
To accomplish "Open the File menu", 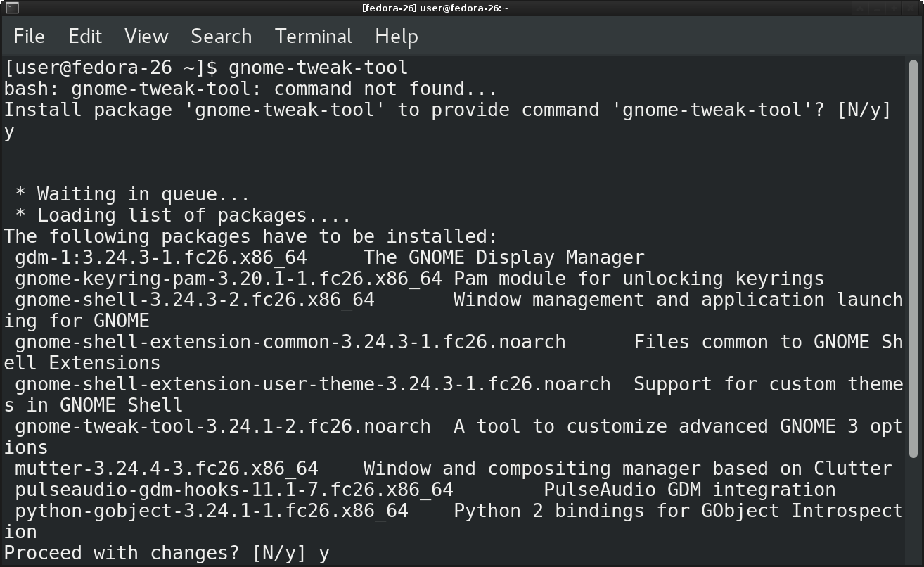I will (x=29, y=37).
